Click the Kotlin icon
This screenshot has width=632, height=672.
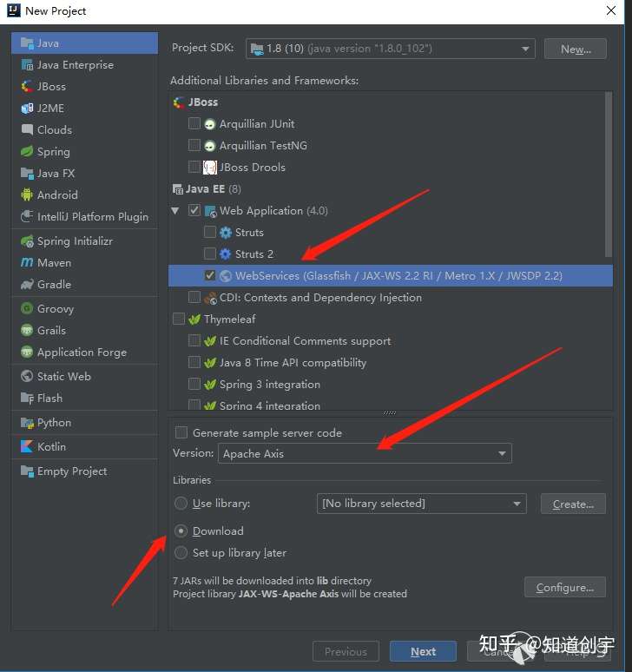pyautogui.click(x=27, y=446)
